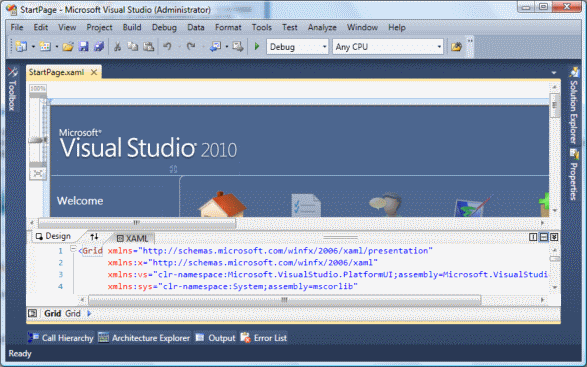The width and height of the screenshot is (587, 367).
Task: Click the XAML editor horizontal scrollbar thumb
Action: pos(285,300)
